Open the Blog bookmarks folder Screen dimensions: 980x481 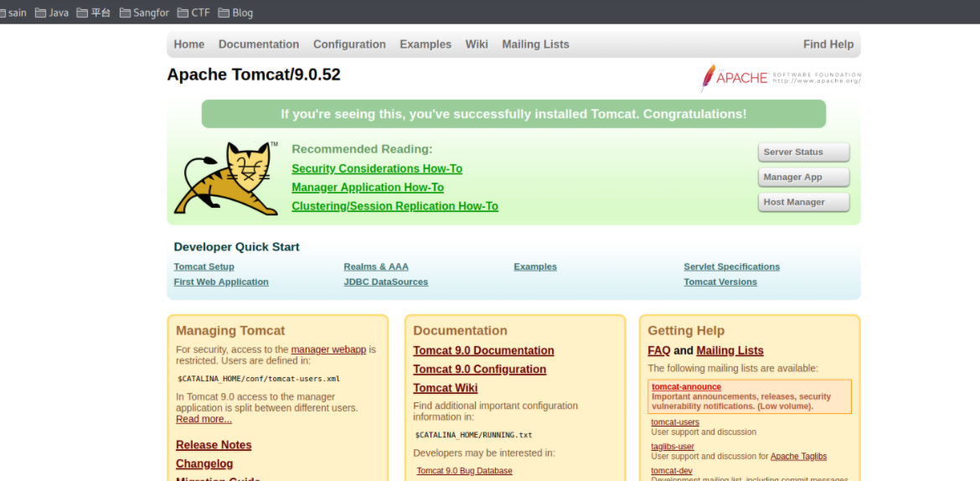(235, 13)
